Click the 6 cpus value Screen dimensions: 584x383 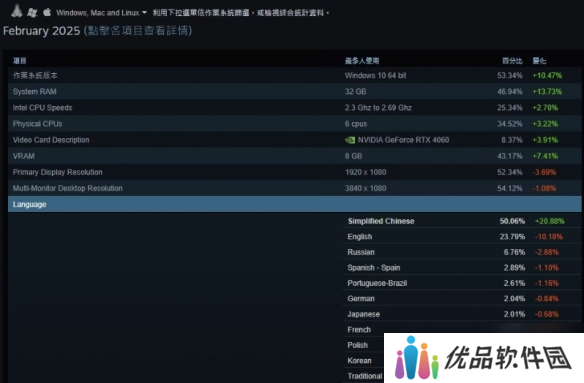pyautogui.click(x=356, y=124)
